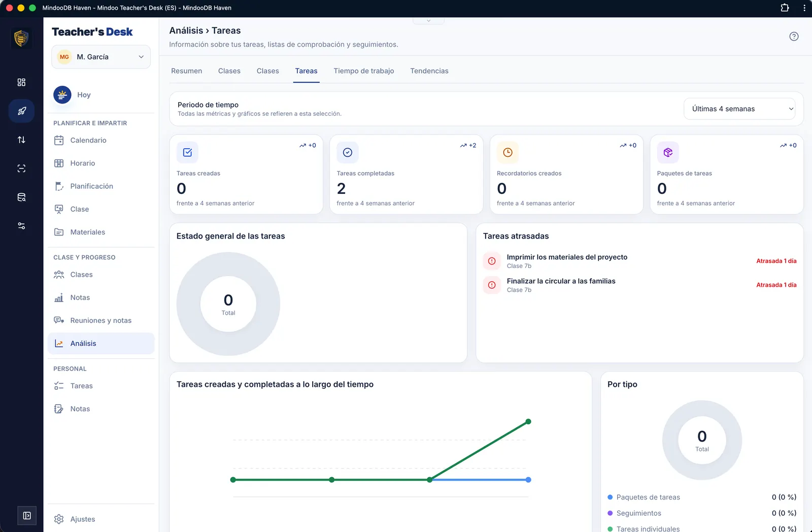The image size is (812, 532).
Task: Open the three-dot menu in title bar
Action: [804, 8]
